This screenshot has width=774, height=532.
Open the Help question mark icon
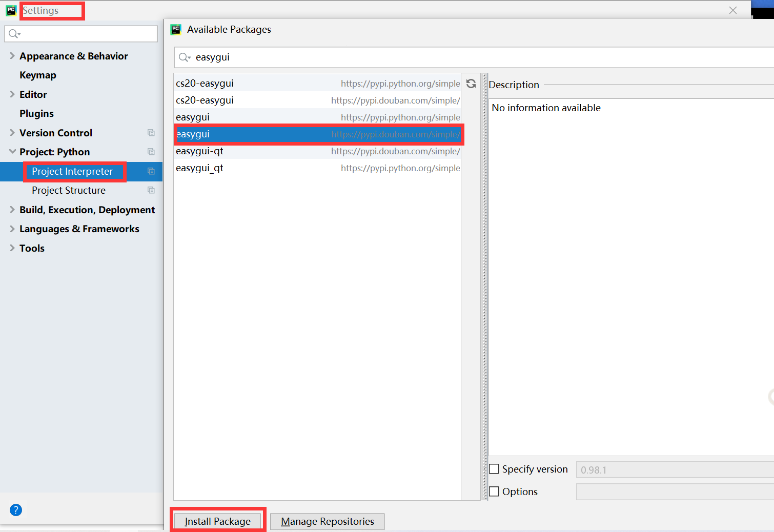pyautogui.click(x=15, y=510)
